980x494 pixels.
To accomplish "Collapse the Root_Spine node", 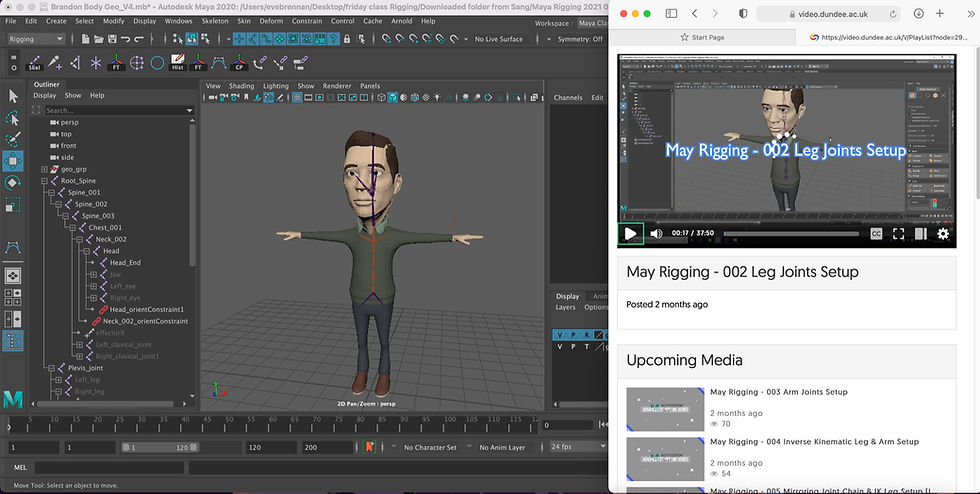I will pyautogui.click(x=44, y=181).
